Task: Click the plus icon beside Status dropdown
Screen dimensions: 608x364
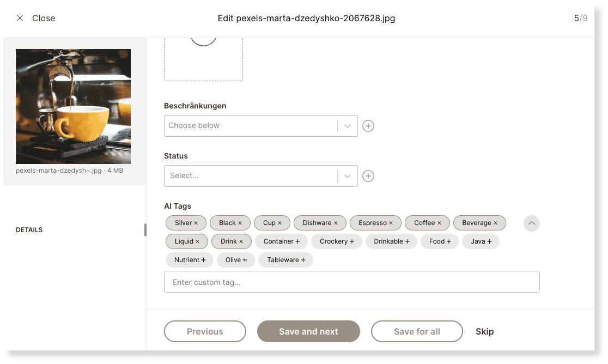Action: pos(368,176)
